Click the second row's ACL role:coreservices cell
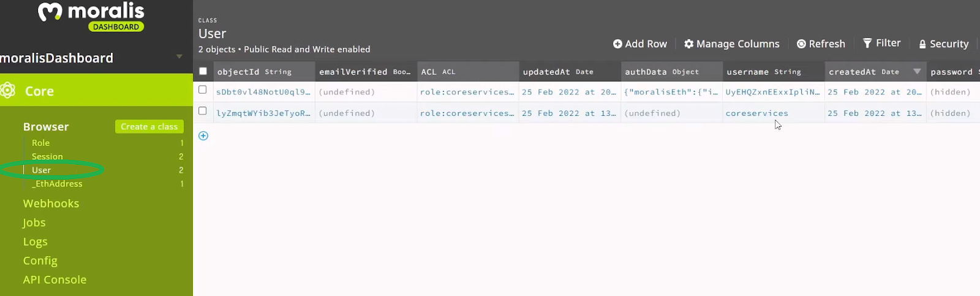 pyautogui.click(x=468, y=113)
